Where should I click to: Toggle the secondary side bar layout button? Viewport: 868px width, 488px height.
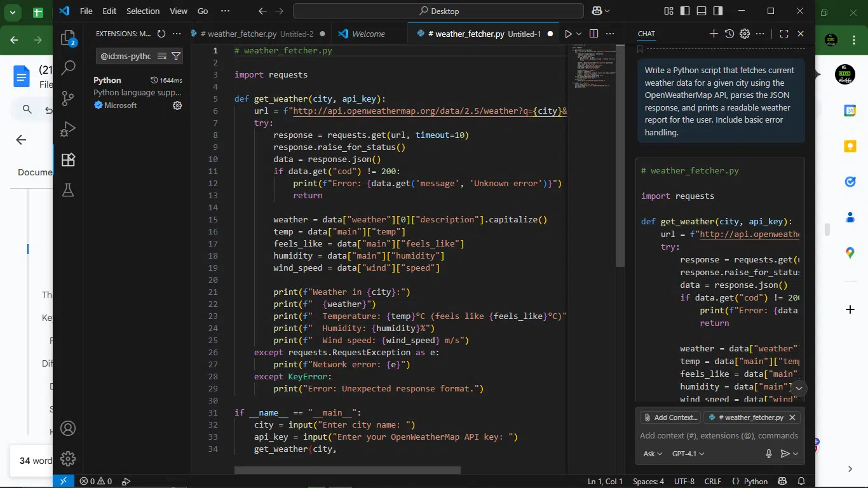click(718, 11)
